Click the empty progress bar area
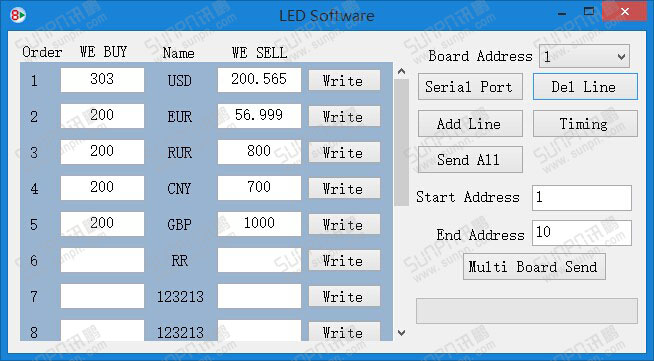654x361 pixels. pyautogui.click(x=526, y=311)
